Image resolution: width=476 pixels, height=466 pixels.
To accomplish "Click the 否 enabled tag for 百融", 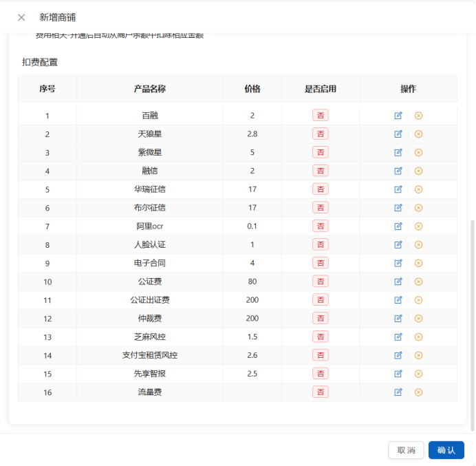I will coord(321,116).
